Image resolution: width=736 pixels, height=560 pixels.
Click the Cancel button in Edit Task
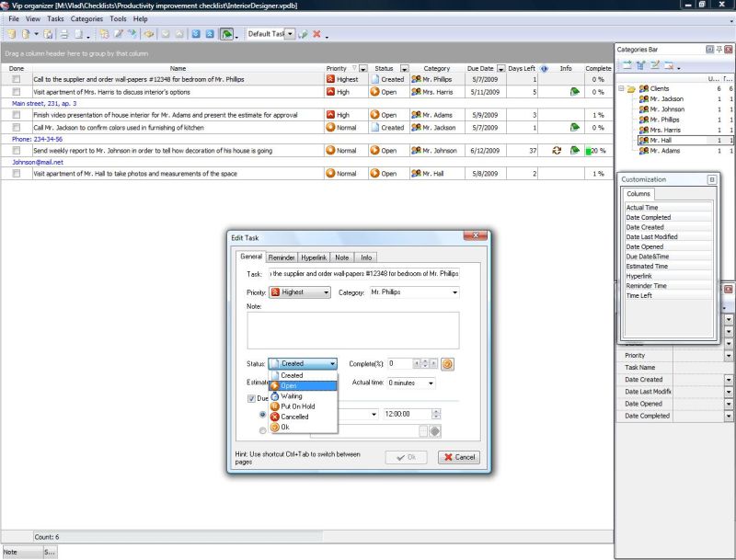458,457
